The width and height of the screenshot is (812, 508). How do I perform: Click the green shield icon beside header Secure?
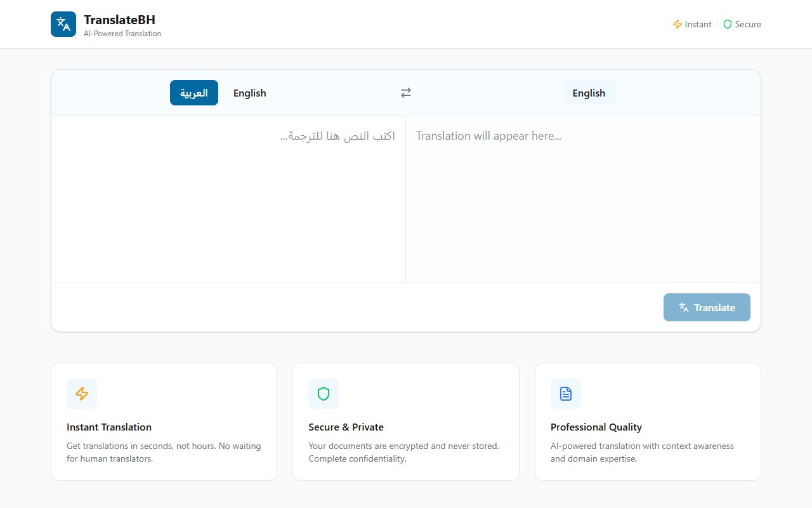coord(728,24)
